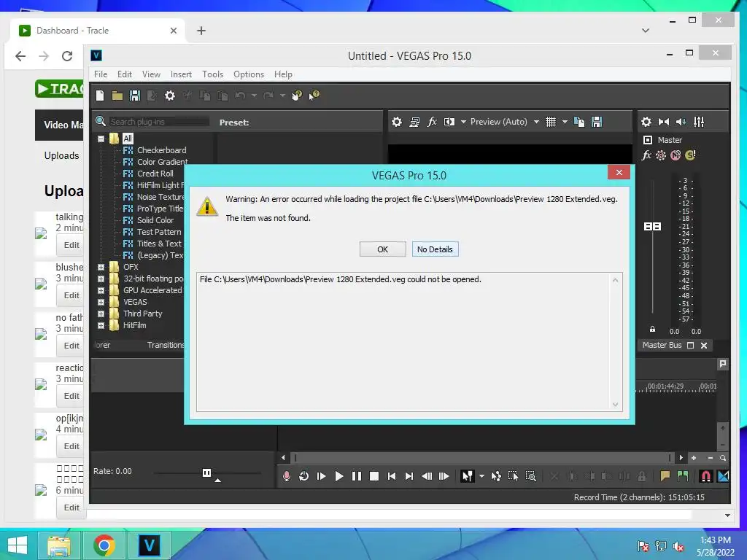Open the Normal Edit tool dropdown arrow
This screenshot has height=560, width=747.
point(481,476)
